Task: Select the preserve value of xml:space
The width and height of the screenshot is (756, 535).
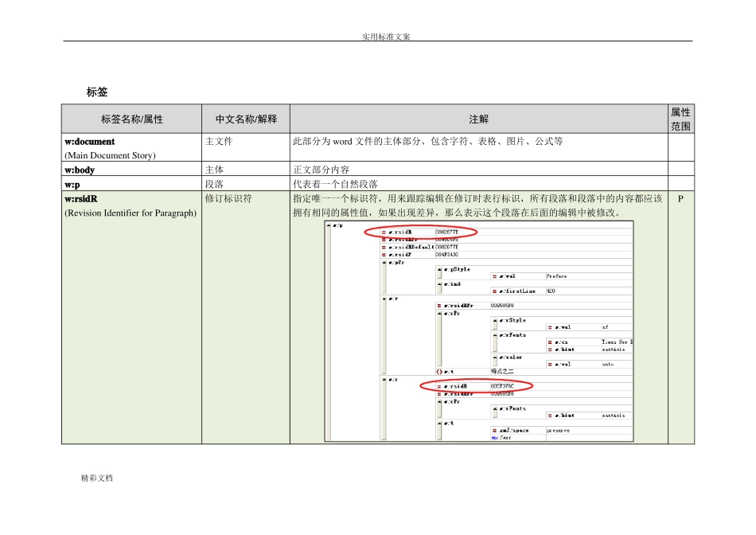Action: [x=558, y=431]
